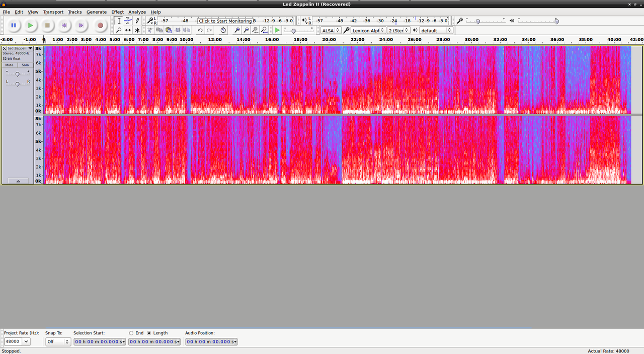The image size is (644, 354).
Task: Click Click to Start Monitoring meter
Action: (x=225, y=21)
